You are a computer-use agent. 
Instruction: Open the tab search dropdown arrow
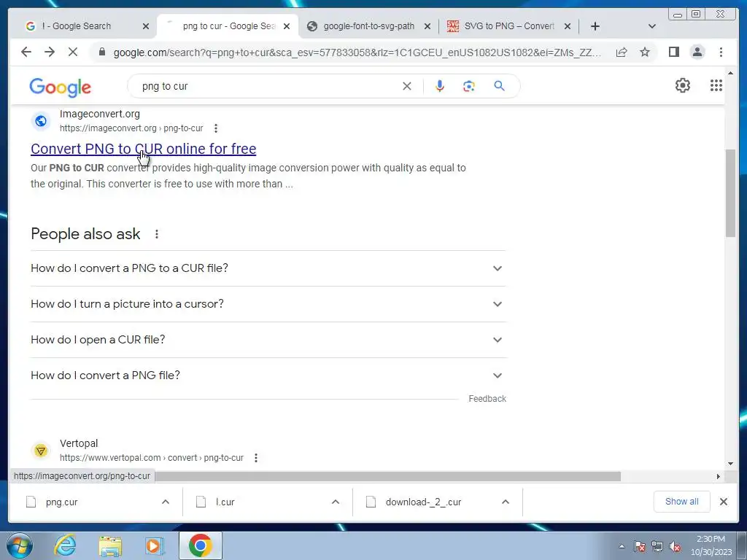652,26
